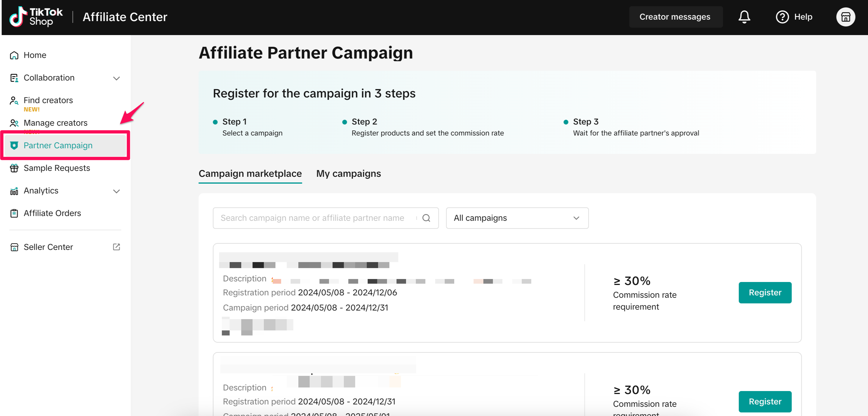The width and height of the screenshot is (868, 416).
Task: Open Affiliate Orders in sidebar
Action: (52, 213)
